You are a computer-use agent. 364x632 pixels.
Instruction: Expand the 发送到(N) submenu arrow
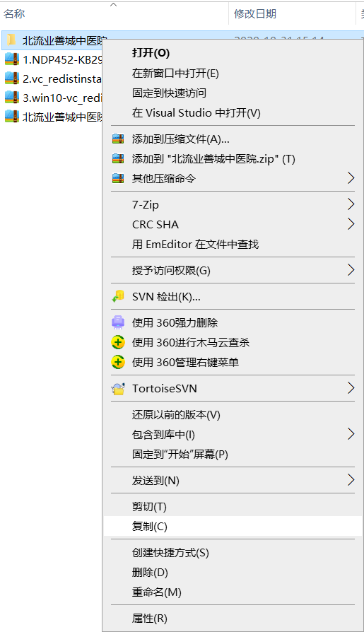[351, 480]
